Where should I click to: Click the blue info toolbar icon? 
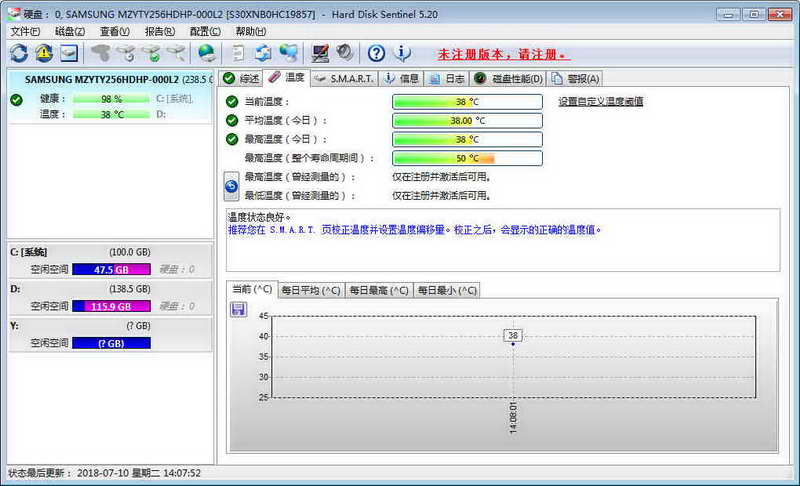402,53
